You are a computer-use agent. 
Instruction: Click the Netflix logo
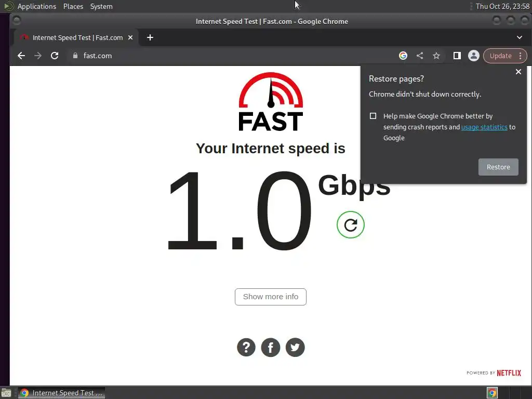tap(509, 373)
